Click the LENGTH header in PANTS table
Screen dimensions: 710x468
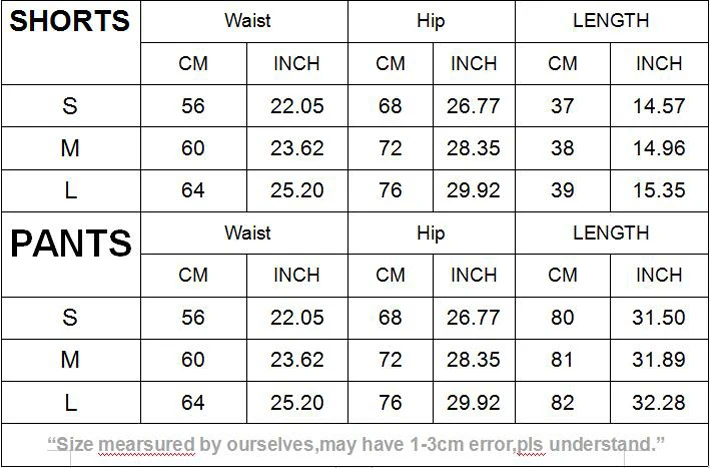tap(611, 233)
